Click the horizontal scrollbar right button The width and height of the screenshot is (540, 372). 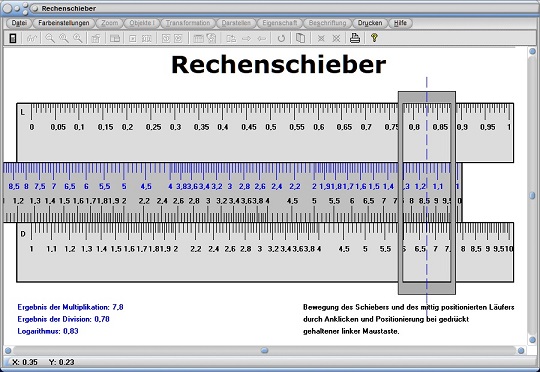coord(521,351)
